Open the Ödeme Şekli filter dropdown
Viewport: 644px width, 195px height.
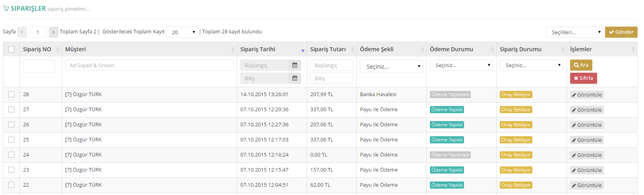tap(391, 66)
